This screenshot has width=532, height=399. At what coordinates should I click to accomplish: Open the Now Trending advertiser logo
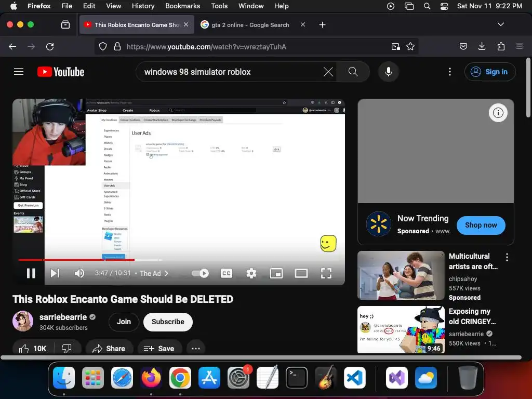pos(378,223)
